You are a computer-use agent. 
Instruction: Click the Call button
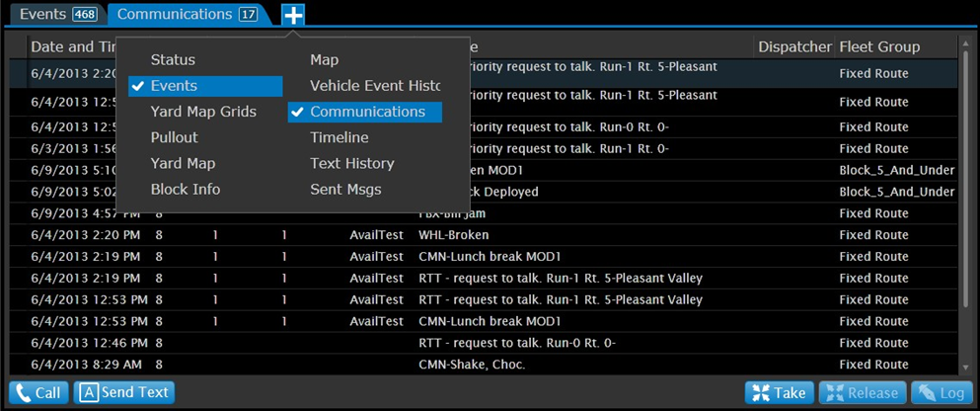(38, 393)
